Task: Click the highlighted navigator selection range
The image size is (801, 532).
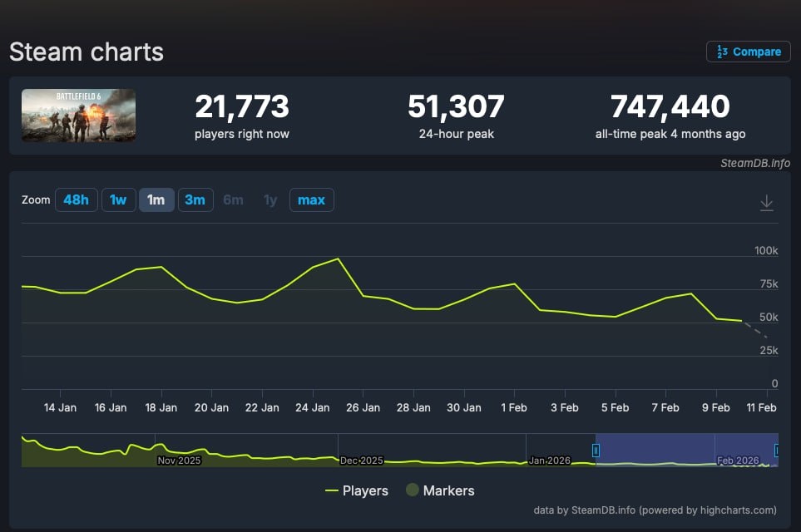Action: tap(686, 450)
